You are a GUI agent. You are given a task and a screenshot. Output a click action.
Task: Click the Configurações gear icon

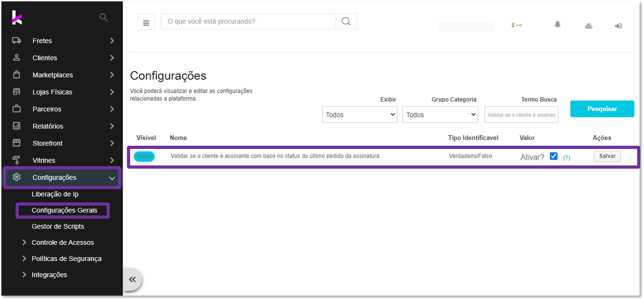tap(17, 177)
